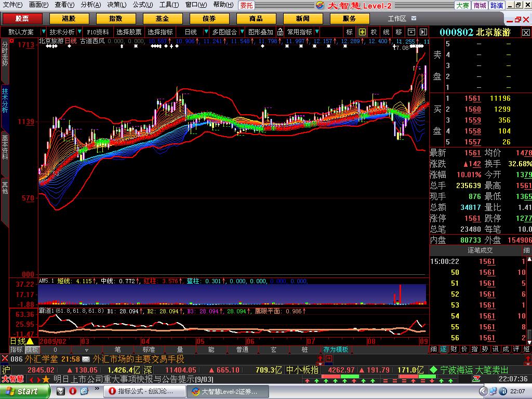This screenshot has height=399, width=532.
Task: Click the left red arrow in news bar
Action: (x=31, y=379)
